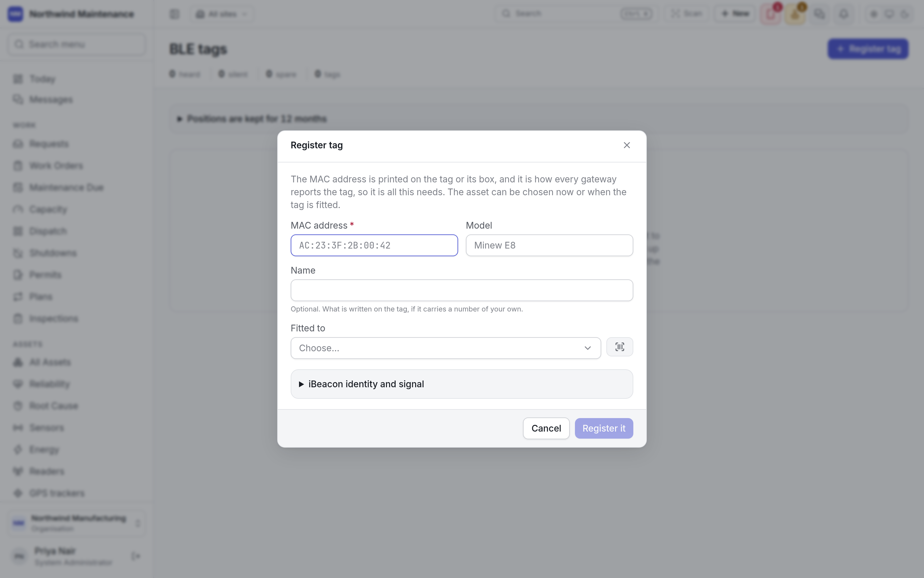Open Sensors in the sidebar
The height and width of the screenshot is (578, 924).
[76, 428]
